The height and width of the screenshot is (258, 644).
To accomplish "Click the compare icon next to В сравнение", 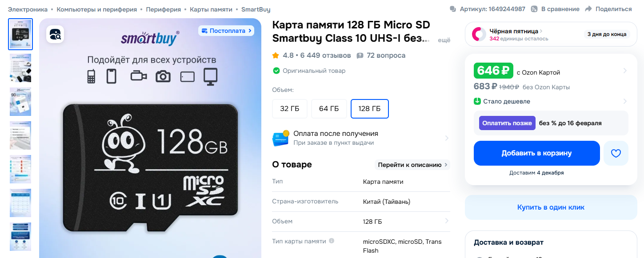I will [534, 9].
